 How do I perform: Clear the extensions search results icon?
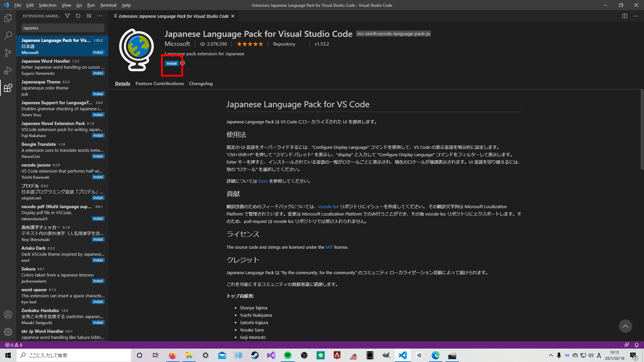point(89,16)
